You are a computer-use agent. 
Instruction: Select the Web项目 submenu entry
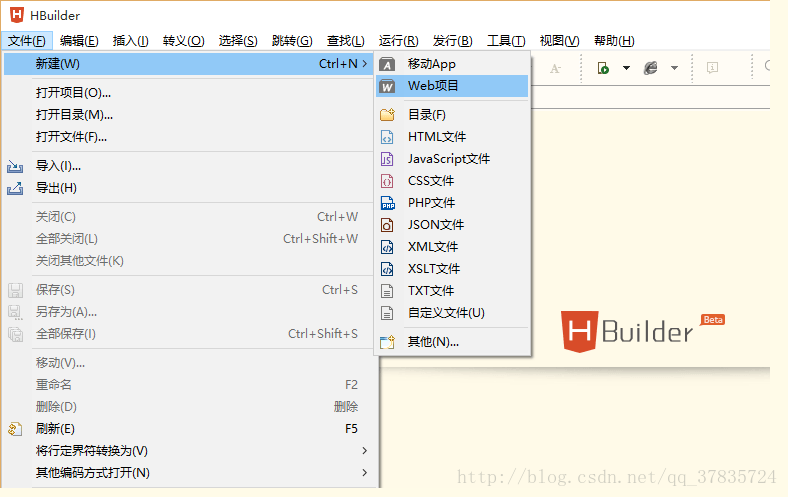pyautogui.click(x=452, y=86)
